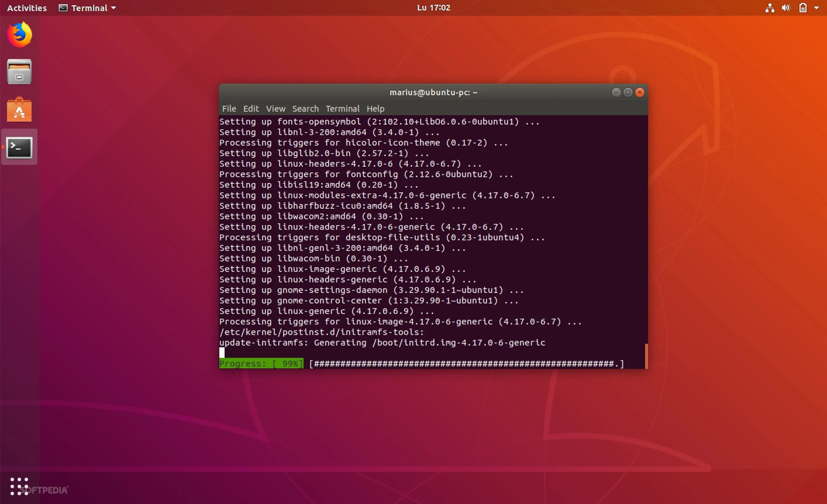Open the View menu

[x=275, y=109]
